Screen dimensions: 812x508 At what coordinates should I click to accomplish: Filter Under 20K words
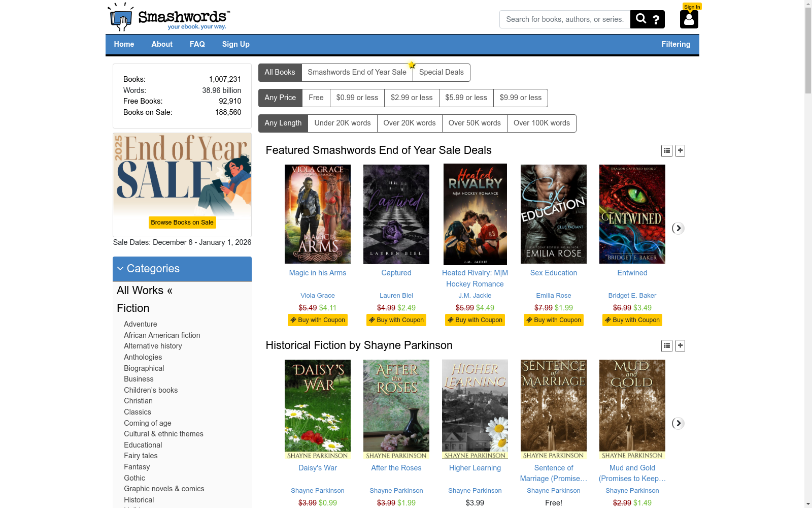coord(343,123)
